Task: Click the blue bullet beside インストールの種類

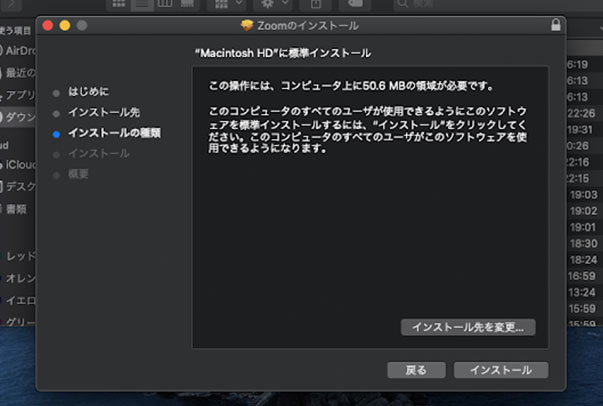Action: (56, 134)
